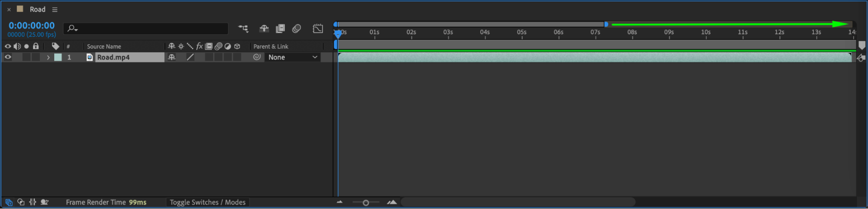The width and height of the screenshot is (868, 209).
Task: Click the layer search field
Action: (x=146, y=29)
